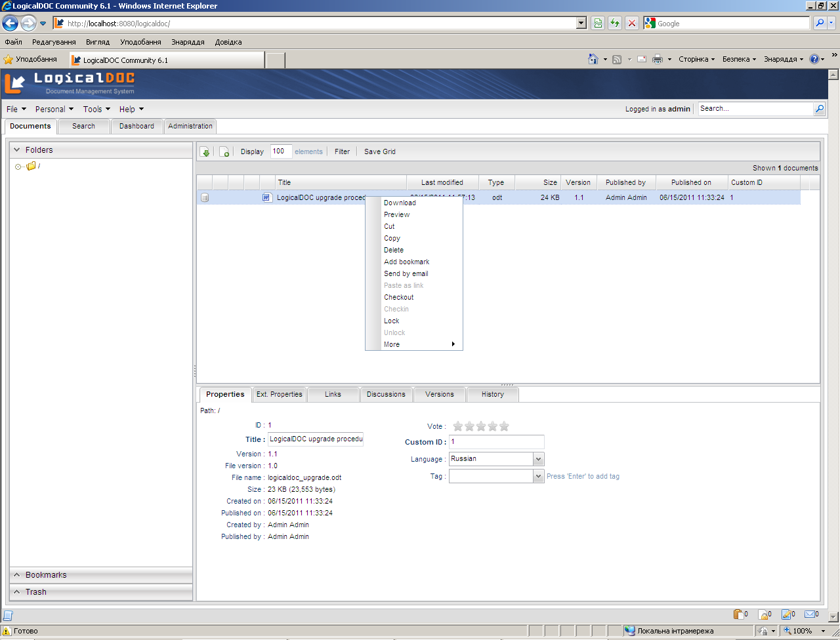Click the Favorites star button
840x640 pixels.
(30, 59)
